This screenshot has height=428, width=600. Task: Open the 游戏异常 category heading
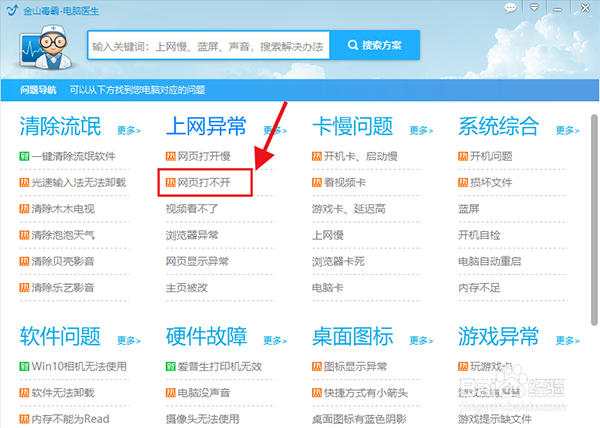pos(499,336)
